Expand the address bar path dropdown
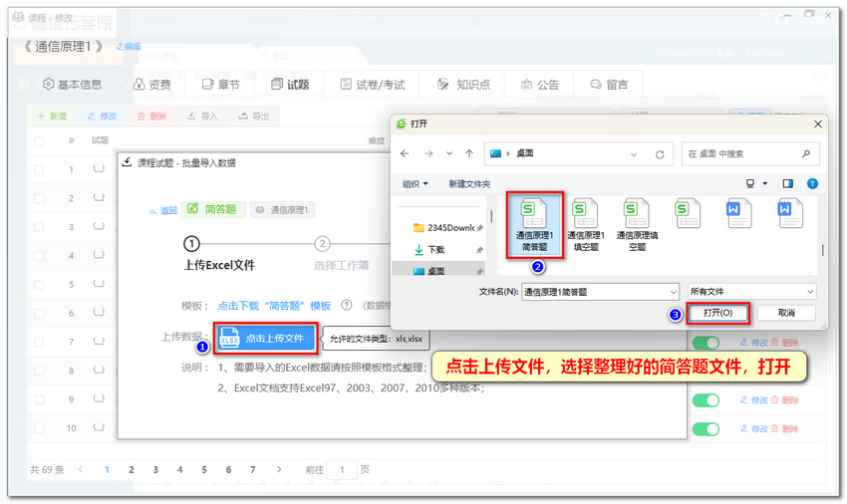Screen dimensions: 847x504 pos(634,154)
